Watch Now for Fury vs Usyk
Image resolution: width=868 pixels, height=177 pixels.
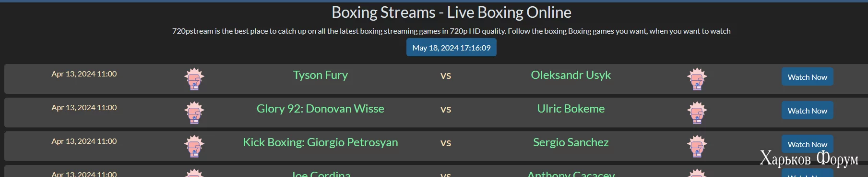coord(807,77)
